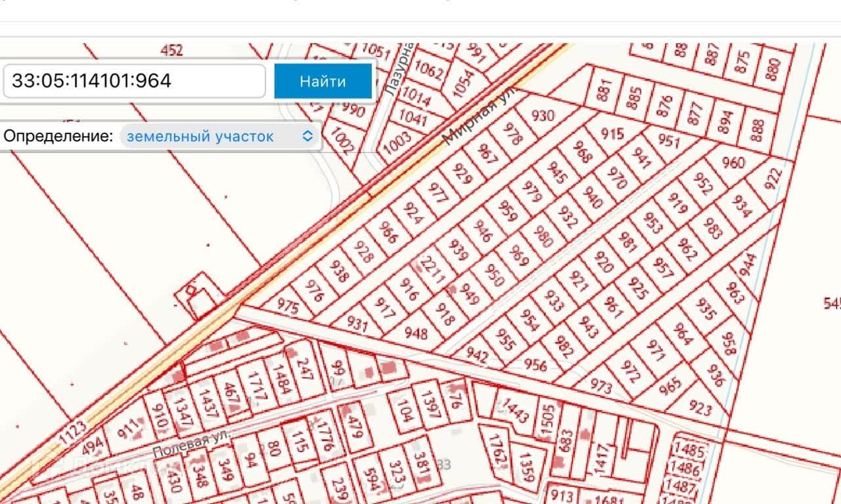
Task: Choose parcel 972 on the map
Action: [630, 372]
